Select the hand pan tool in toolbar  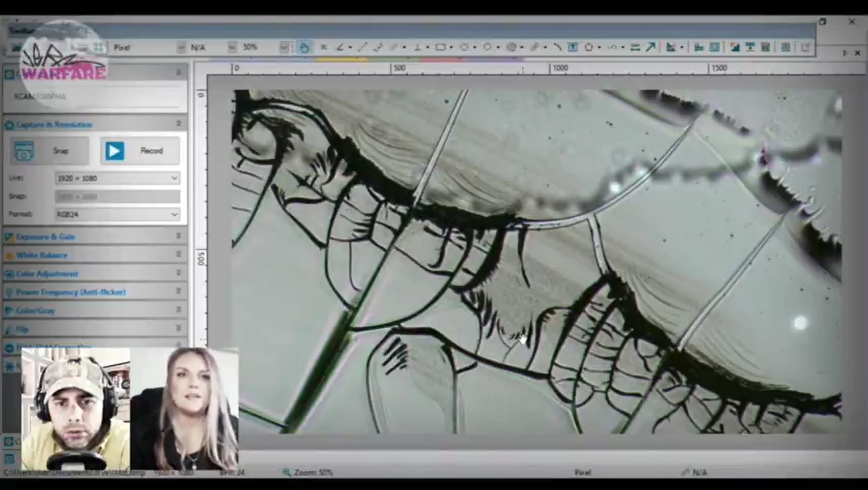(304, 47)
